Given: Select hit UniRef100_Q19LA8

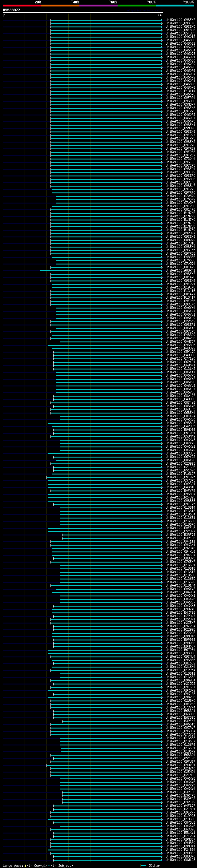Looking at the screenshot, I should (180, 287).
